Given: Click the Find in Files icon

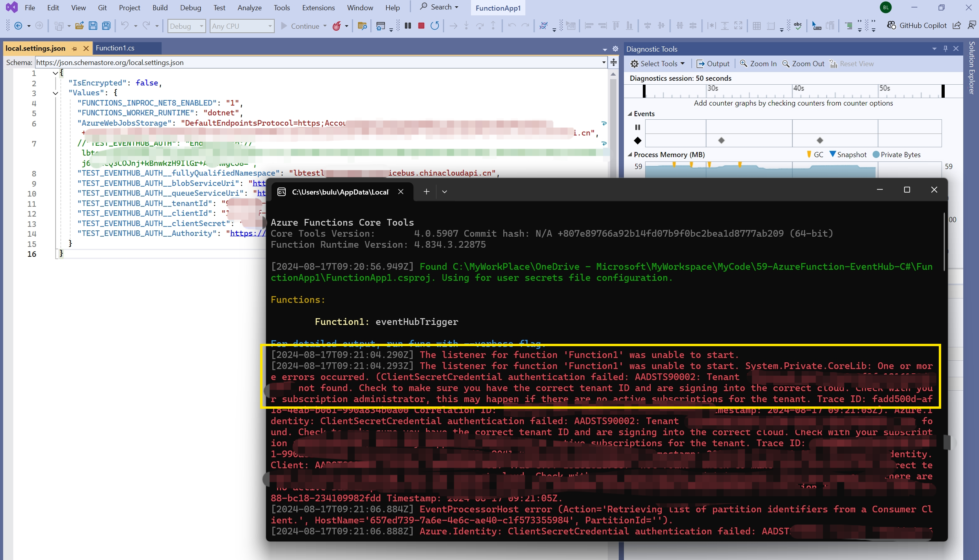Looking at the screenshot, I should (362, 26).
